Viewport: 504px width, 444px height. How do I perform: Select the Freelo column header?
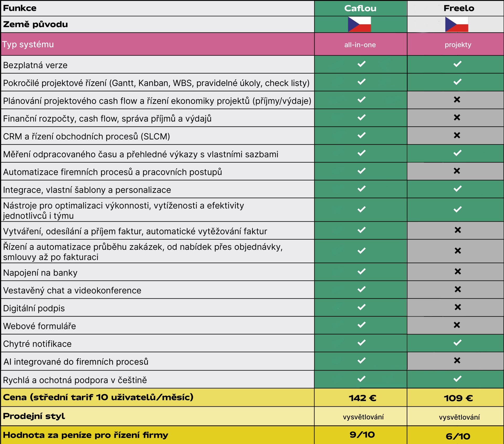[x=459, y=8]
